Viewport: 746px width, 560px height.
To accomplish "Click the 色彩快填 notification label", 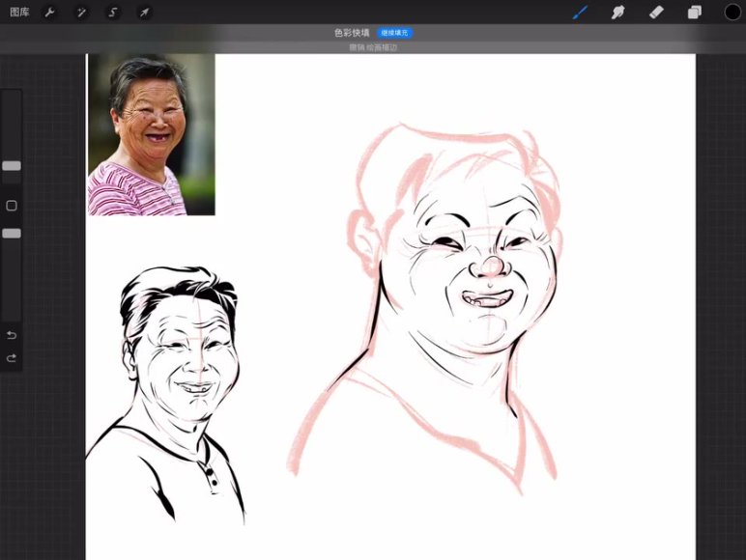I will point(352,33).
